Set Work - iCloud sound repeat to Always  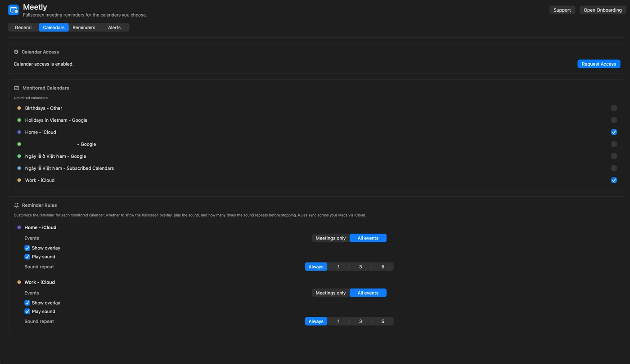pyautogui.click(x=316, y=321)
